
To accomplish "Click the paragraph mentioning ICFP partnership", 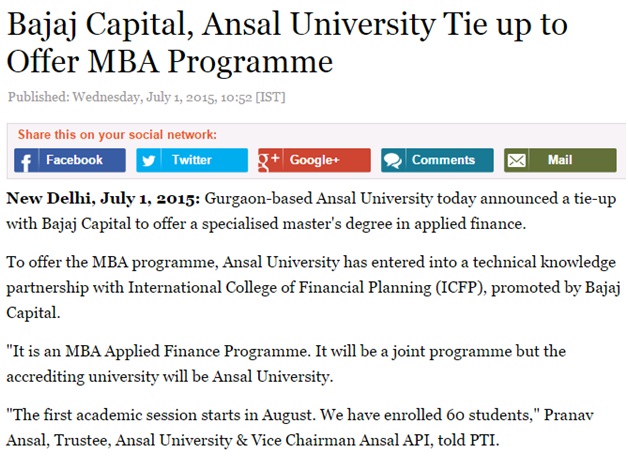I will click(313, 287).
